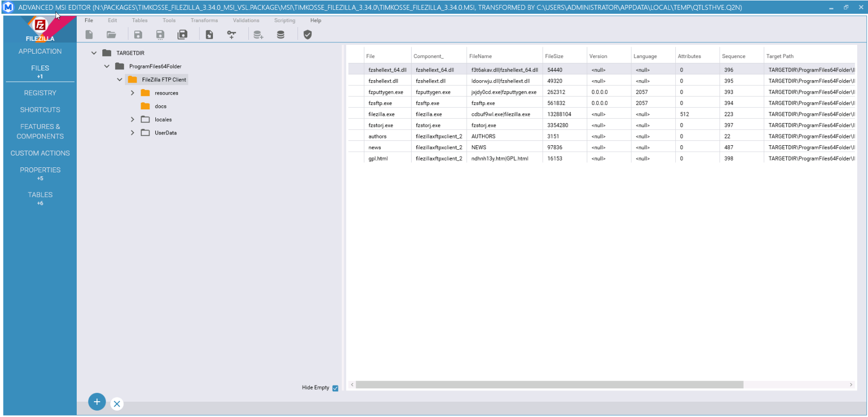The height and width of the screenshot is (417, 868).
Task: Sort by the Component_ column header
Action: pyautogui.click(x=439, y=56)
